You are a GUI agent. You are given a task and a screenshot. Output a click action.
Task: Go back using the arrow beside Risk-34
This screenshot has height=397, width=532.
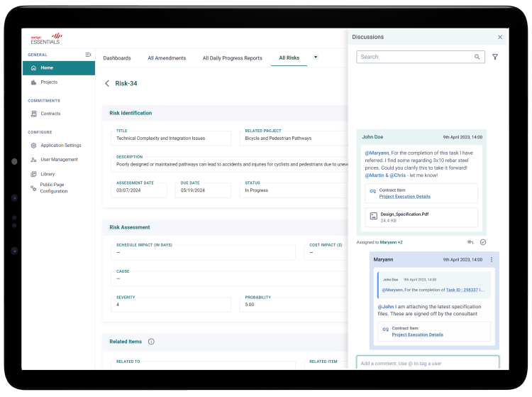click(x=107, y=84)
